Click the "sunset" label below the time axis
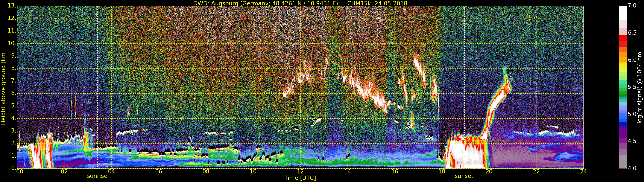Screen dimensions: 644x182 pos(464,176)
